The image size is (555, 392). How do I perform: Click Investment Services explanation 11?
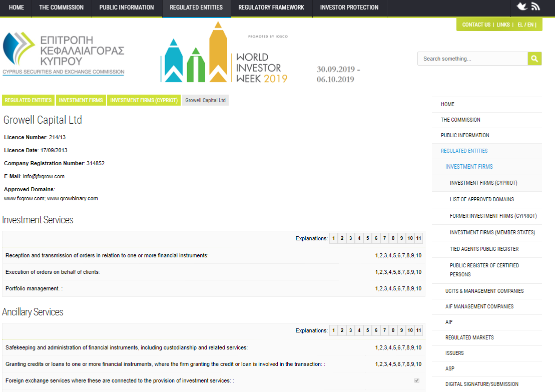(x=418, y=238)
